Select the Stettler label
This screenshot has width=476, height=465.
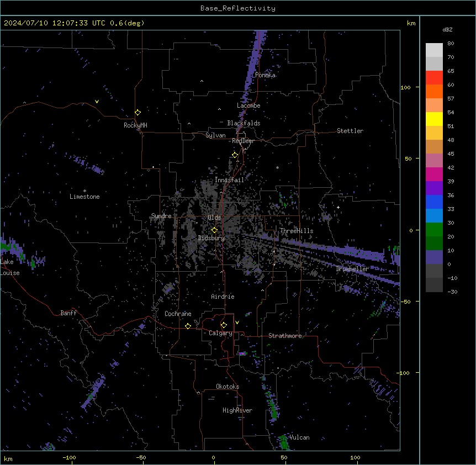350,131
